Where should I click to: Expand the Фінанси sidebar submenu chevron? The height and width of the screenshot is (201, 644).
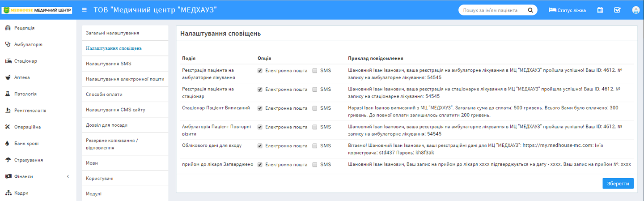point(68,176)
